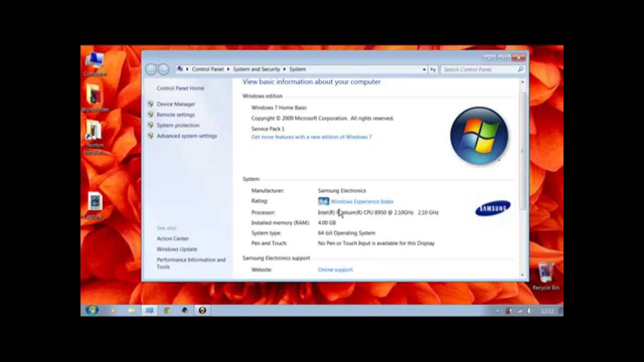Click the Forward navigation arrow button
Viewport: 644px width, 362px height.
tap(164, 69)
